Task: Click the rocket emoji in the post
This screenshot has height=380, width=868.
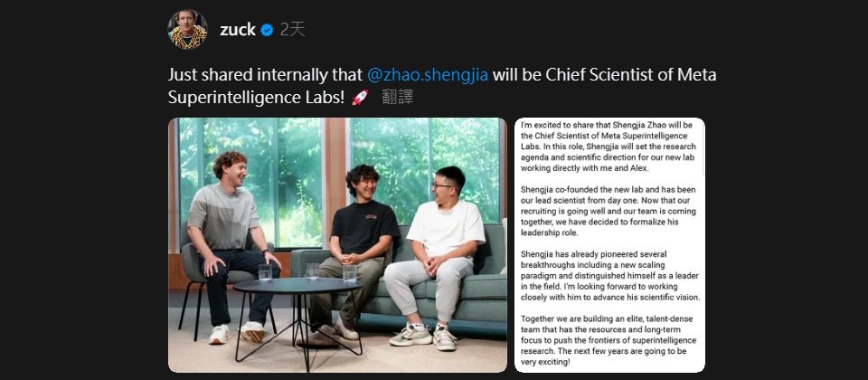Action: (358, 98)
